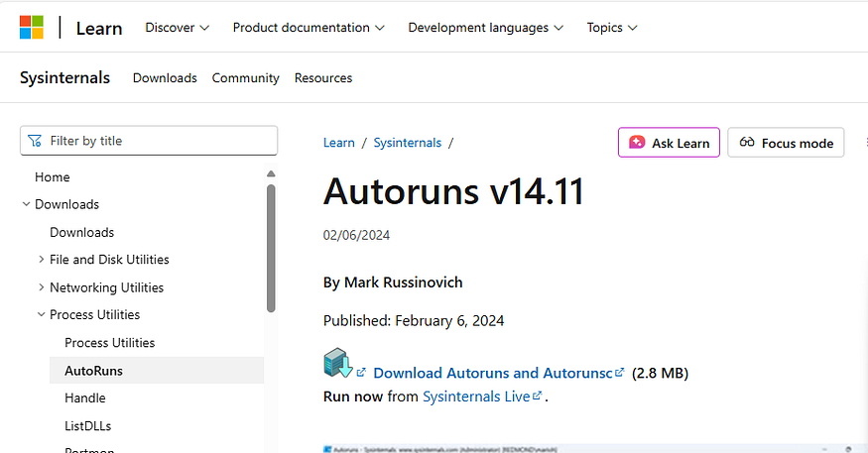Open the Development languages dropdown
The image size is (868, 453).
[485, 28]
